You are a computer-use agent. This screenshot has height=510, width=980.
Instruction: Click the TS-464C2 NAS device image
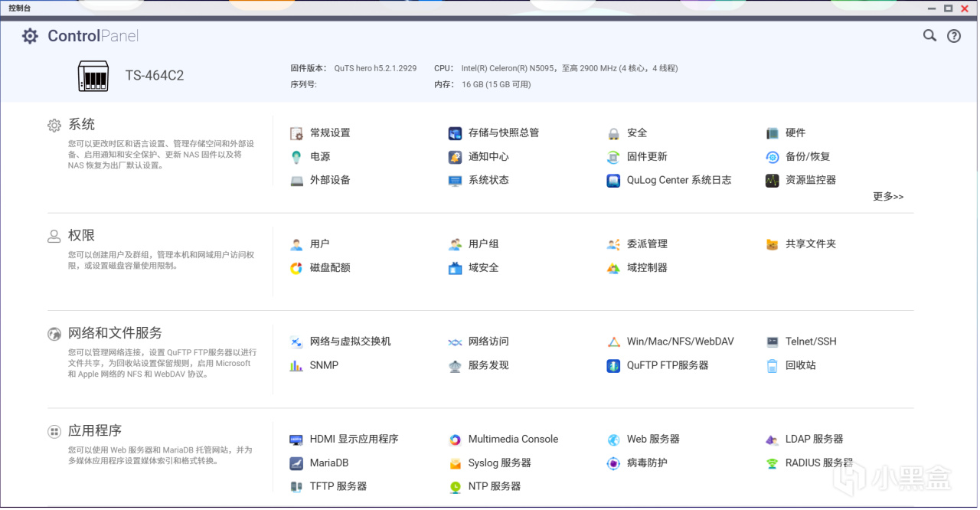coord(93,76)
